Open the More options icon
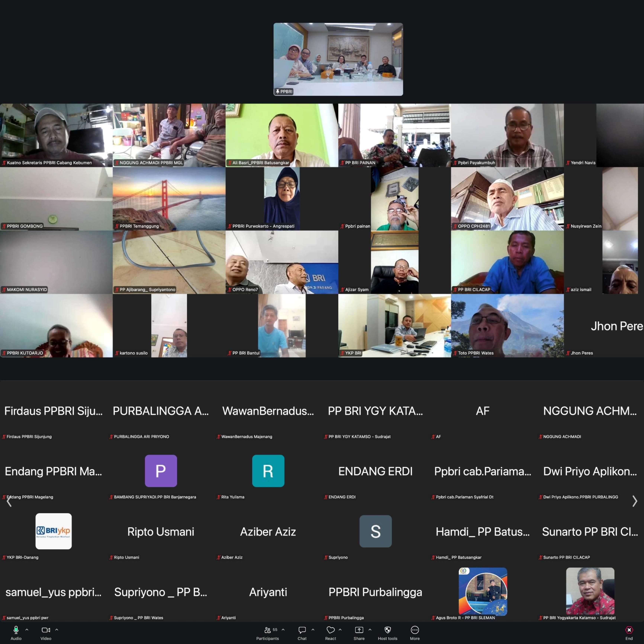Viewport: 644px width, 644px height. 415,630
